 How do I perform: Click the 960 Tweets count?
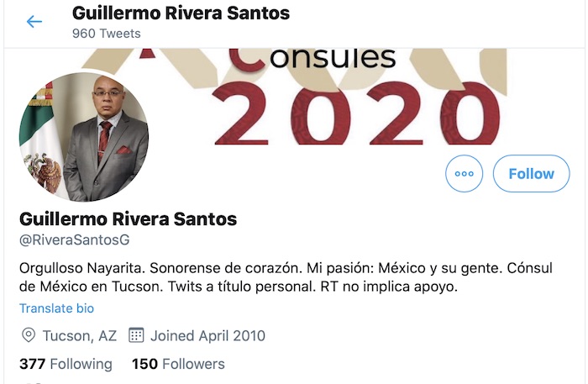pos(107,34)
